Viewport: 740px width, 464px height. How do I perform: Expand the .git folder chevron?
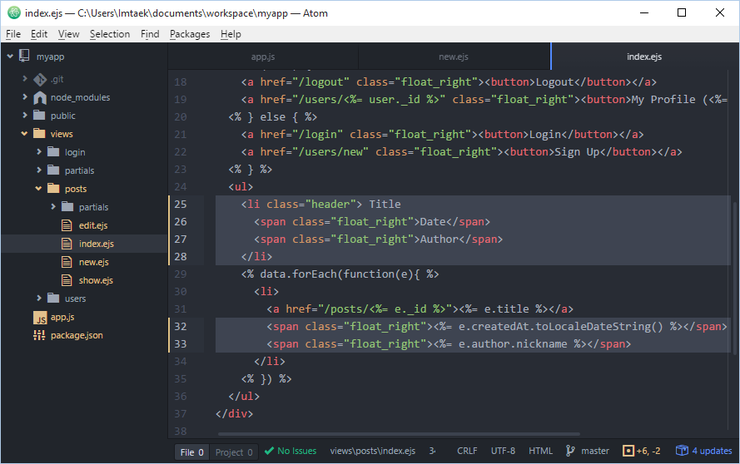click(25, 79)
